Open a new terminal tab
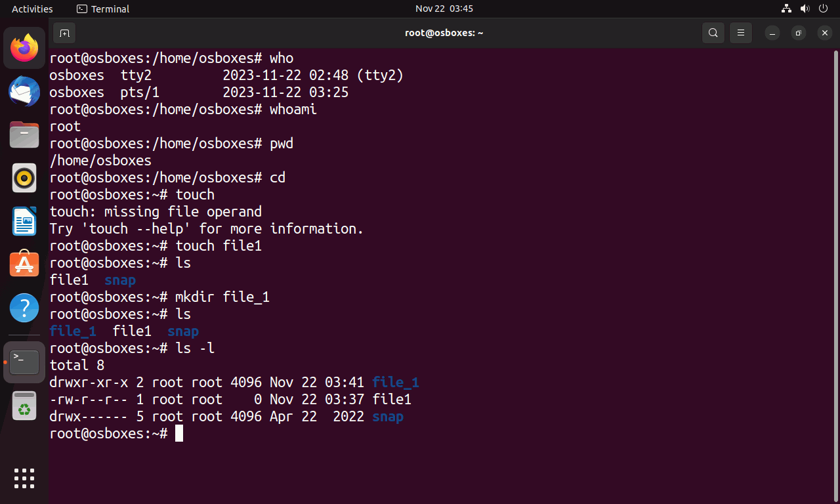This screenshot has height=504, width=840. tap(64, 33)
